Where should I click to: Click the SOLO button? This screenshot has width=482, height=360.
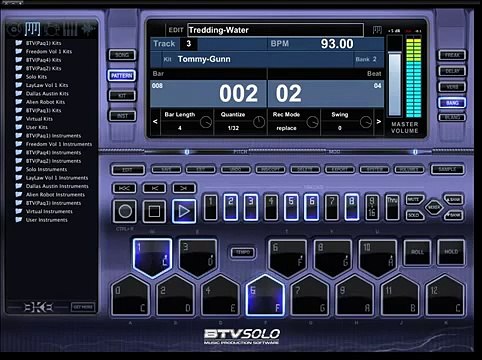coord(414,215)
